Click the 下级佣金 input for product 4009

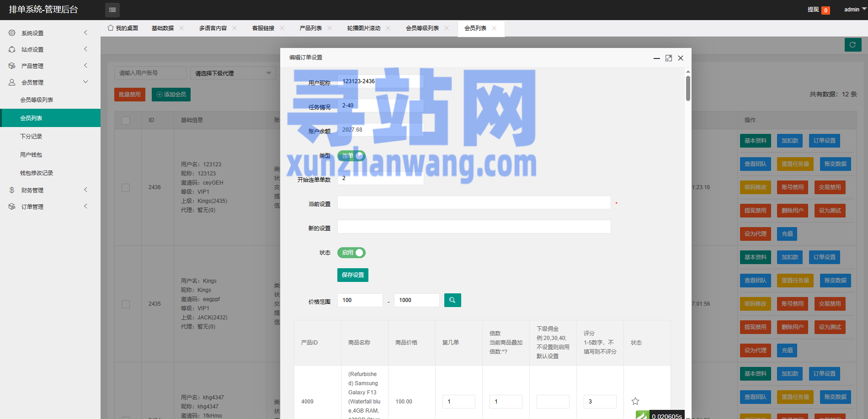[x=553, y=402]
